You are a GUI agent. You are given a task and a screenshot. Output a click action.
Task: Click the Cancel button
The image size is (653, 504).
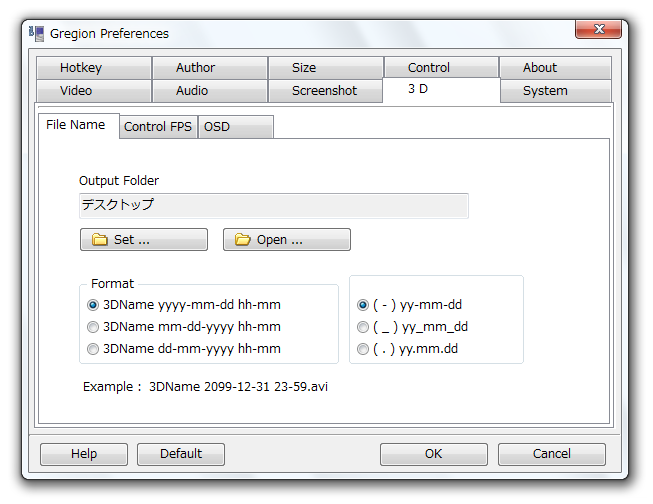coord(552,454)
